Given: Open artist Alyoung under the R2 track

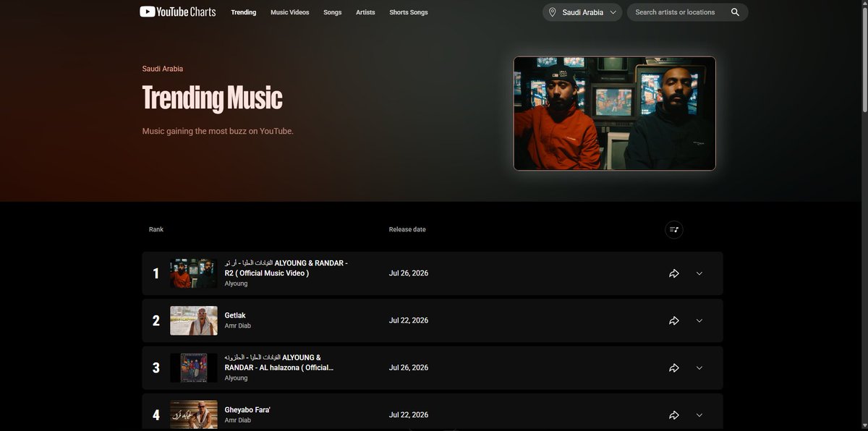Looking at the screenshot, I should pyautogui.click(x=236, y=283).
